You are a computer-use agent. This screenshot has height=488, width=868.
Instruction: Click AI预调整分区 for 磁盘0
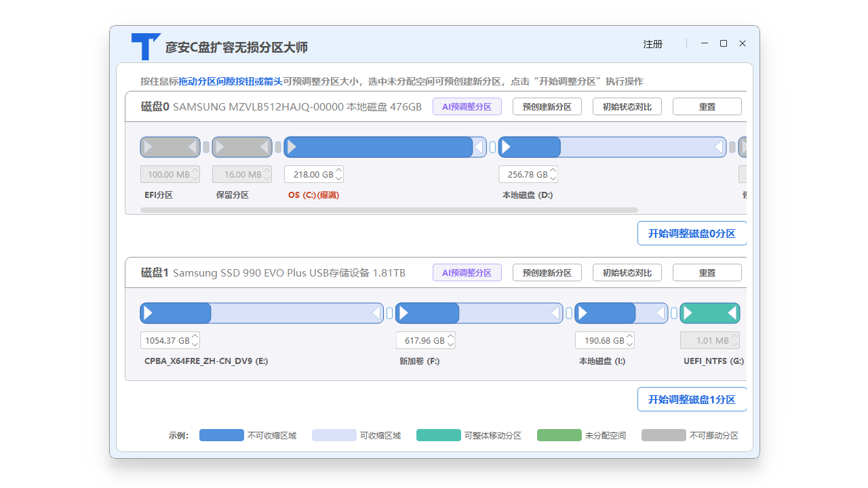coord(467,106)
